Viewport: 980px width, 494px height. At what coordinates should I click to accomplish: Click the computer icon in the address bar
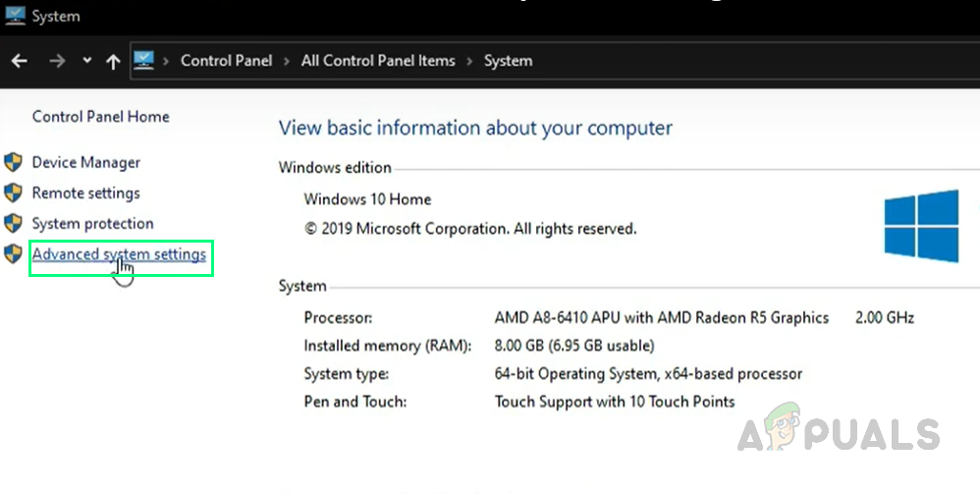[143, 61]
